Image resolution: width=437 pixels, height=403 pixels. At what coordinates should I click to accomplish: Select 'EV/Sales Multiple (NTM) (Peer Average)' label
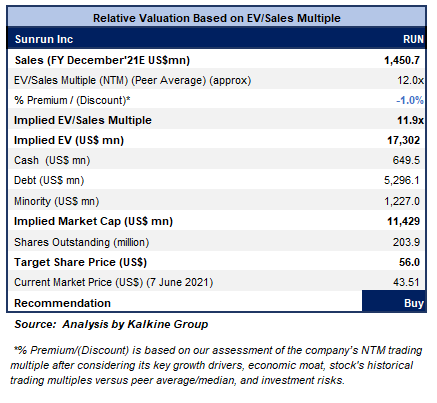pos(109,80)
